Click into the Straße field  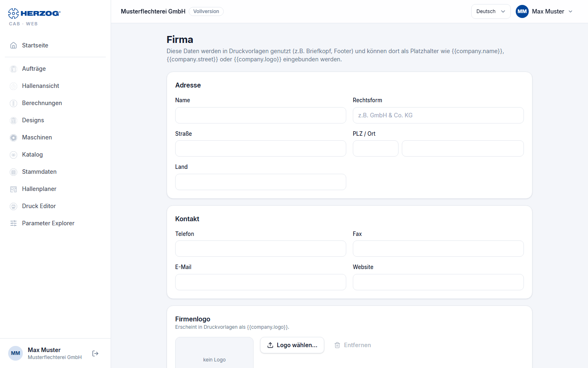pos(261,148)
